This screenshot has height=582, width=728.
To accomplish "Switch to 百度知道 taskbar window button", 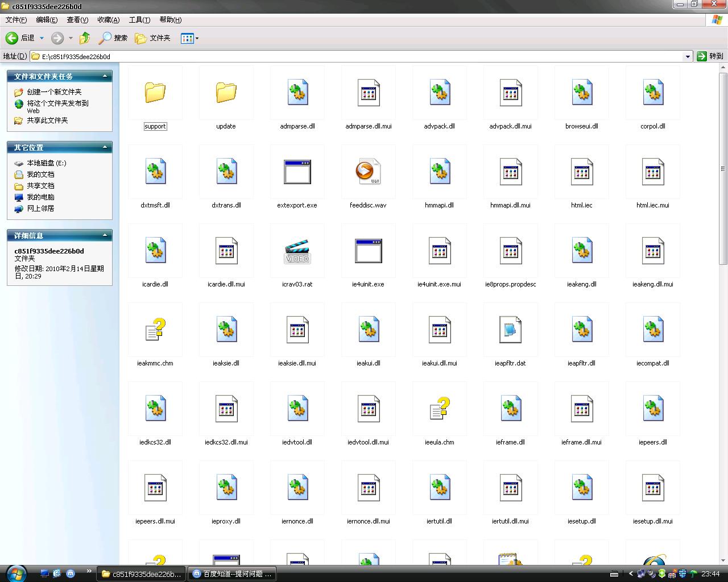I will point(233,574).
